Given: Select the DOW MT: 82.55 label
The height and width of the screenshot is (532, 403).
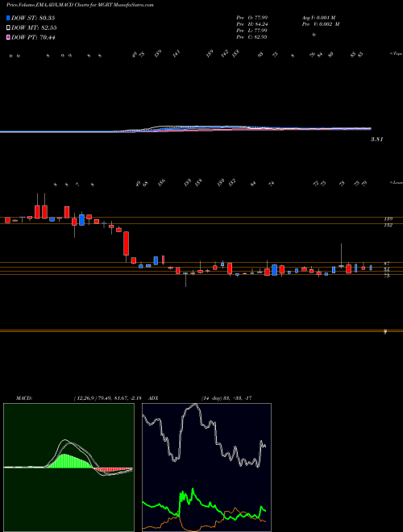Looking at the screenshot, I should coord(34,28).
